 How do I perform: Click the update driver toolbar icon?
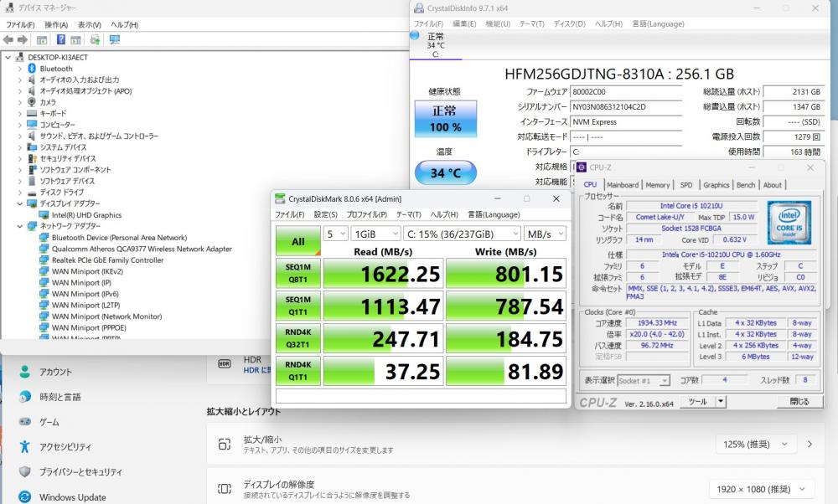pyautogui.click(x=95, y=39)
